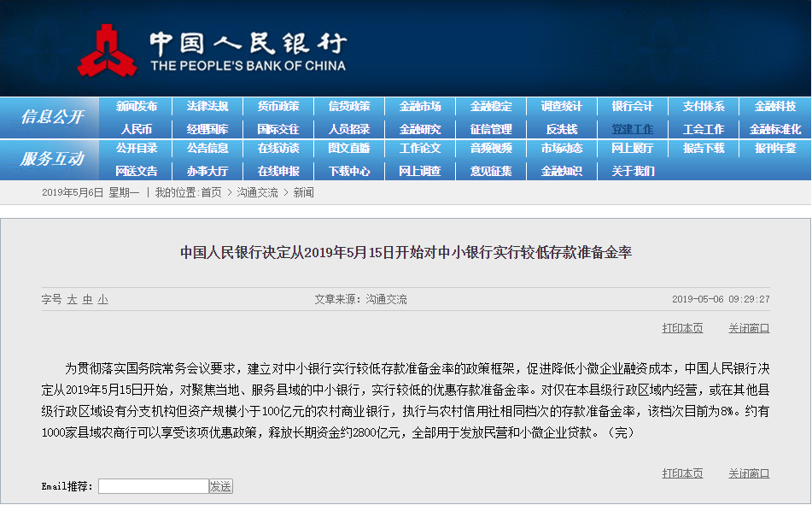Go to 货币政策 page
This screenshot has width=812, height=505.
point(278,106)
